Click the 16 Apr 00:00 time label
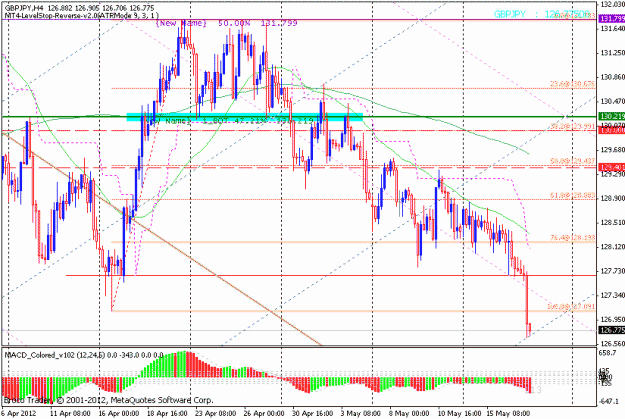The image size is (625, 419). point(119,413)
